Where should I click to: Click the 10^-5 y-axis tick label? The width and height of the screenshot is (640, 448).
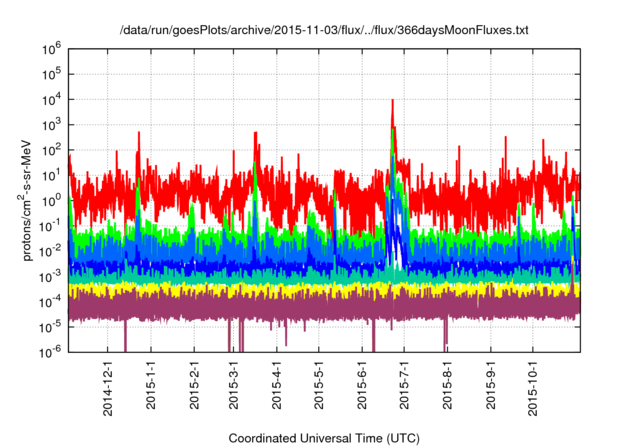50,327
